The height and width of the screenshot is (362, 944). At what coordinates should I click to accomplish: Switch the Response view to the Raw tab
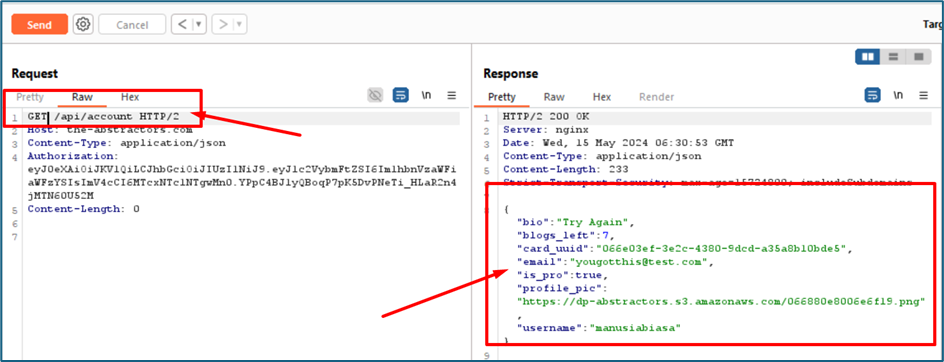[554, 97]
